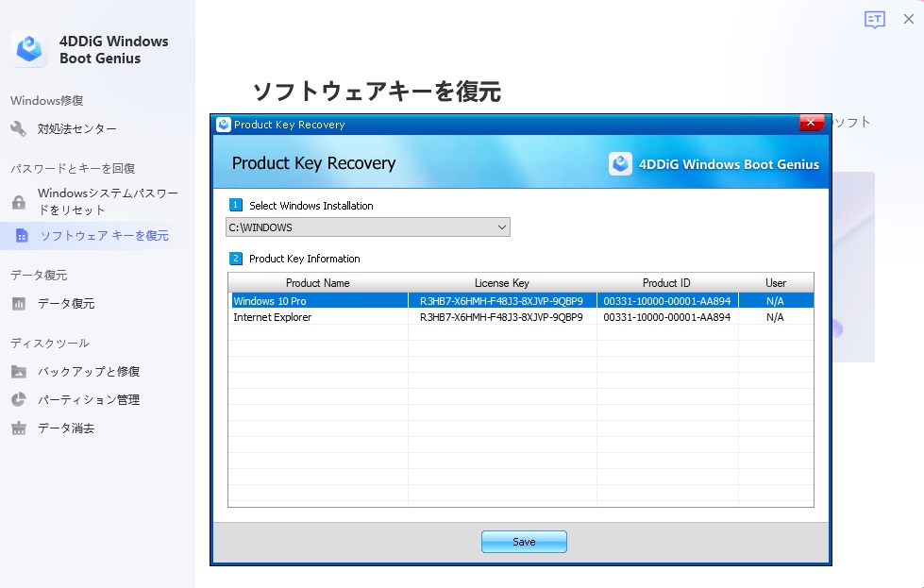Click N/A user in Windows 10 Pro row
The height and width of the screenshot is (588, 924).
[775, 300]
